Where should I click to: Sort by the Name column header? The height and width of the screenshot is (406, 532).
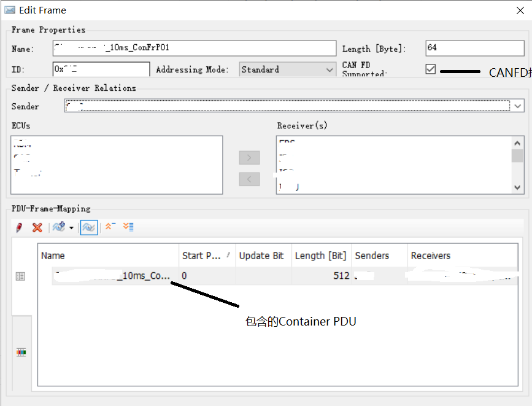[x=109, y=256]
